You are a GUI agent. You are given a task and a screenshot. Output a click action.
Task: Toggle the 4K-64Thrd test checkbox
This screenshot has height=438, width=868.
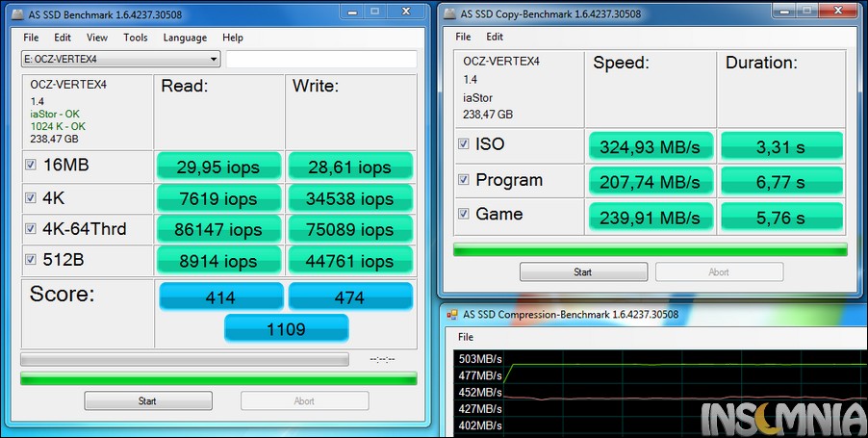point(31,228)
